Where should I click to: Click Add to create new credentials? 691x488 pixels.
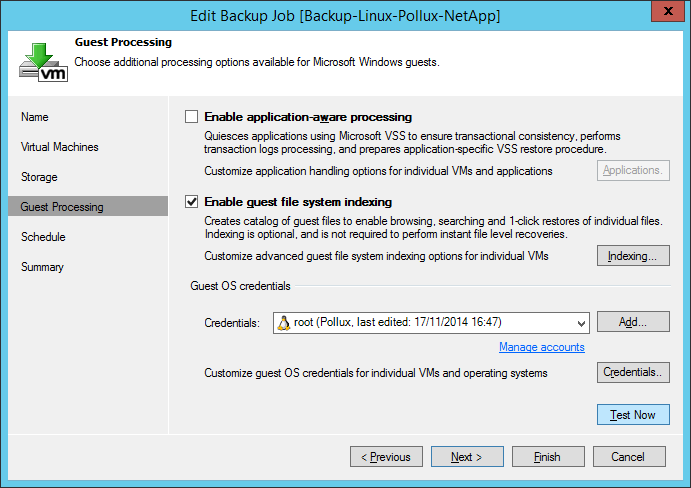pyautogui.click(x=633, y=322)
